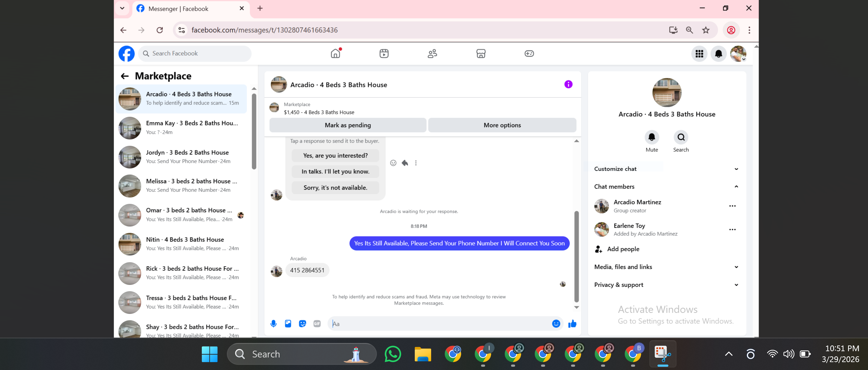Screen dimensions: 868x370
Task: Open Chrome three-dot menu
Action: tap(749, 30)
